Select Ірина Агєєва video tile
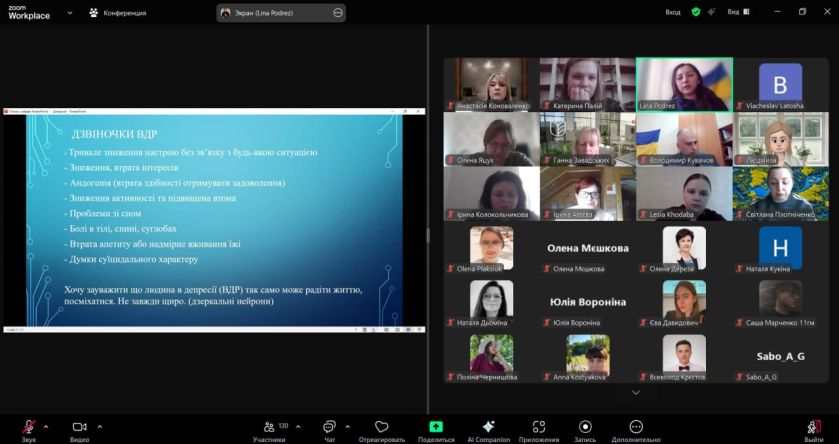 [x=588, y=194]
